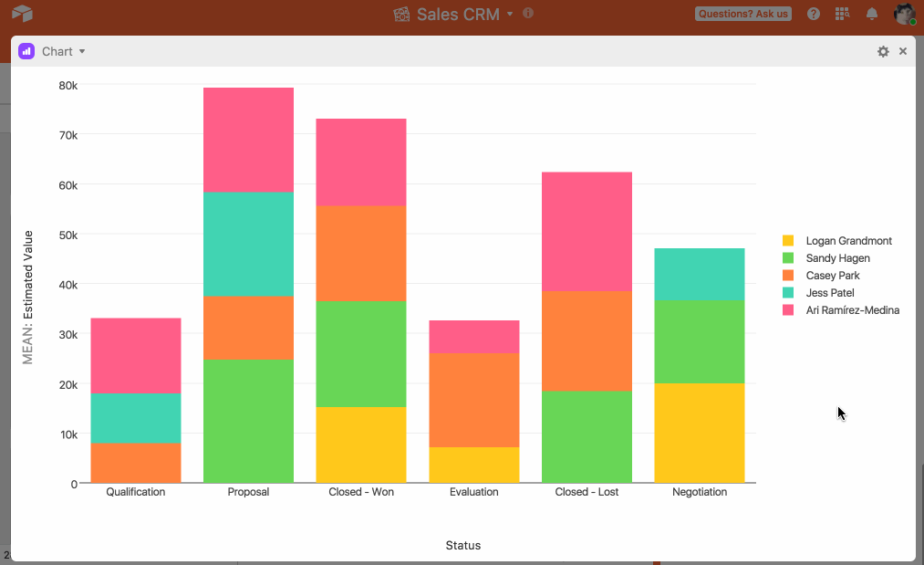Expand the Chart title dropdown arrow
The width and height of the screenshot is (924, 565).
point(82,51)
